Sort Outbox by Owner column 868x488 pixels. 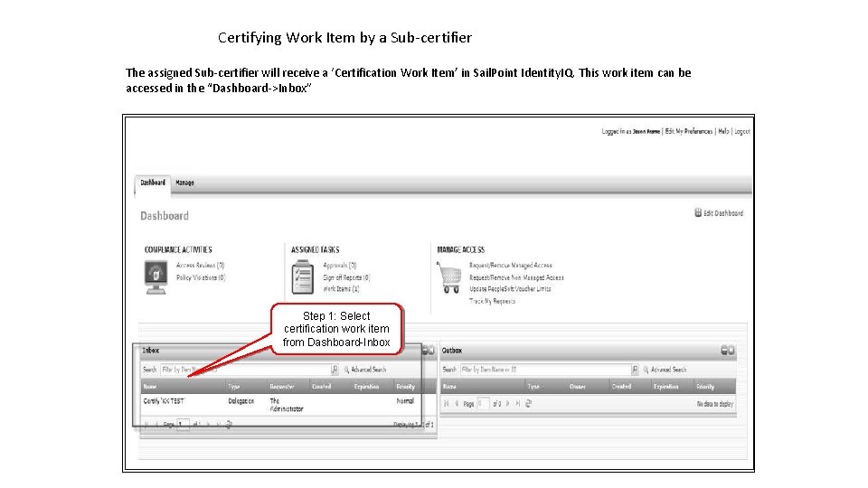coord(578,387)
